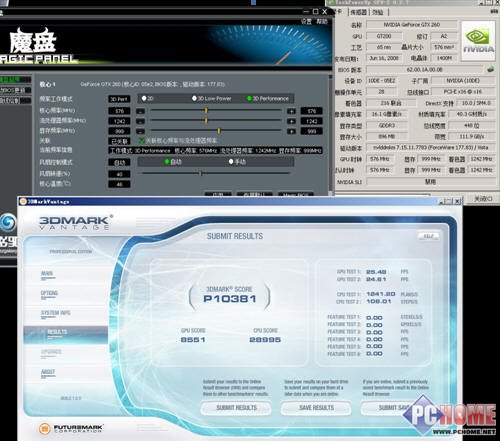Increase core clock with its plus button

pyautogui.click(x=291, y=111)
